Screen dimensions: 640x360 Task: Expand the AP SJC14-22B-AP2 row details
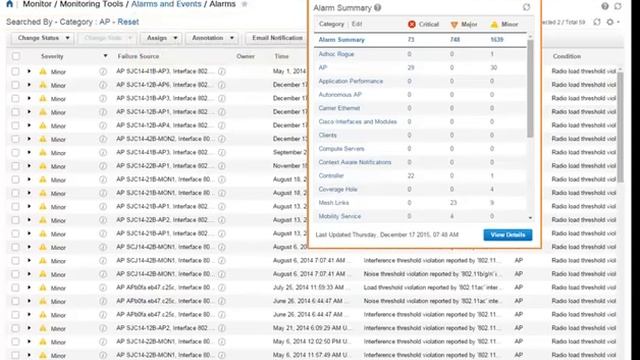tap(29, 220)
